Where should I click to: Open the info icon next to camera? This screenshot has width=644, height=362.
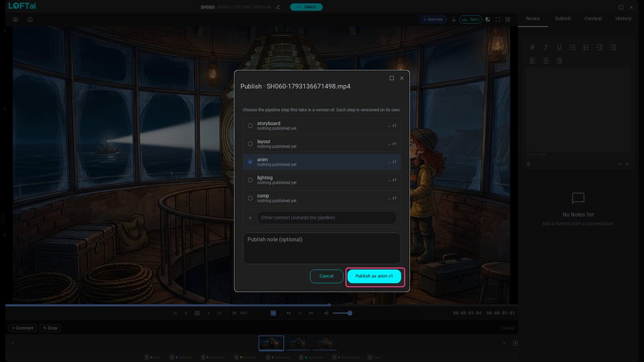click(30, 20)
